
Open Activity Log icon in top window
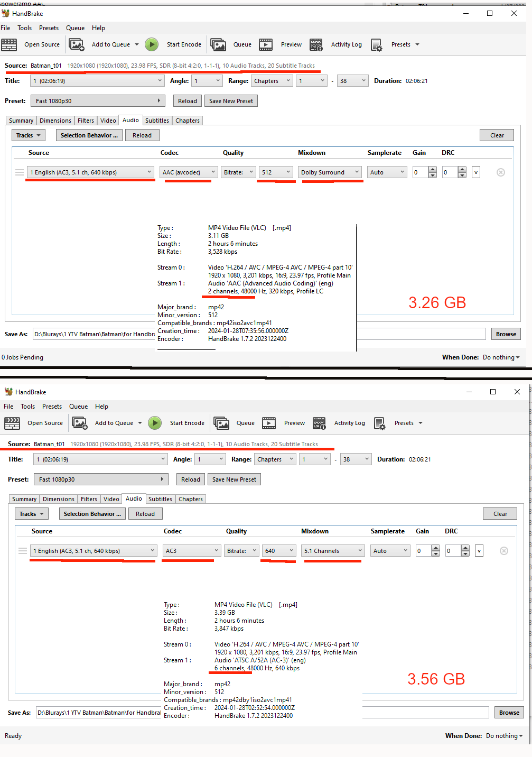[x=316, y=45]
